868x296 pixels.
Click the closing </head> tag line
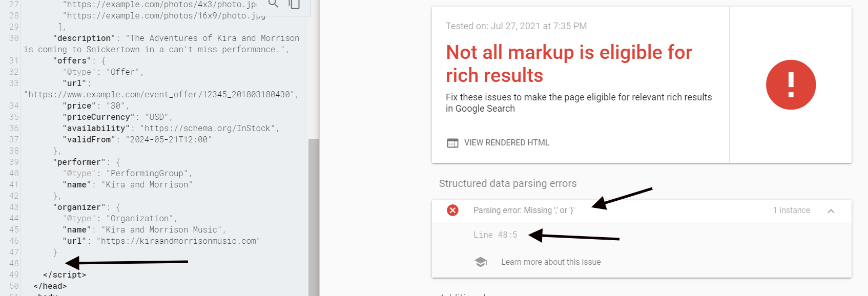tap(50, 286)
